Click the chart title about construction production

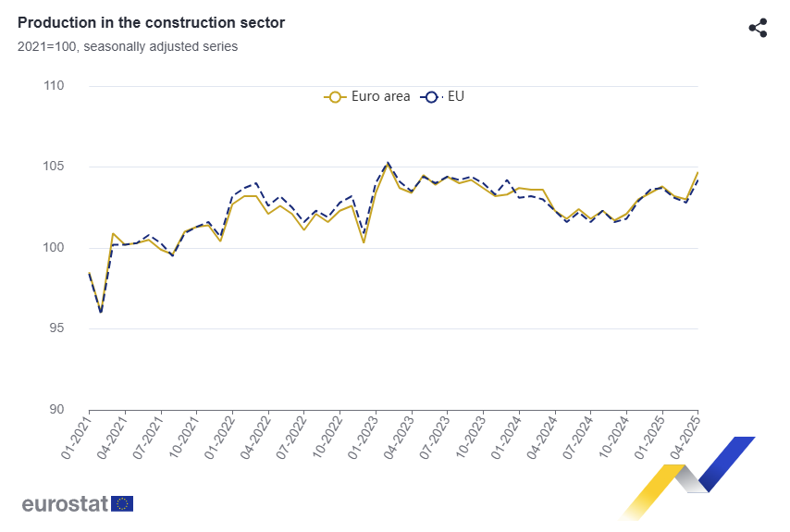[x=151, y=22]
